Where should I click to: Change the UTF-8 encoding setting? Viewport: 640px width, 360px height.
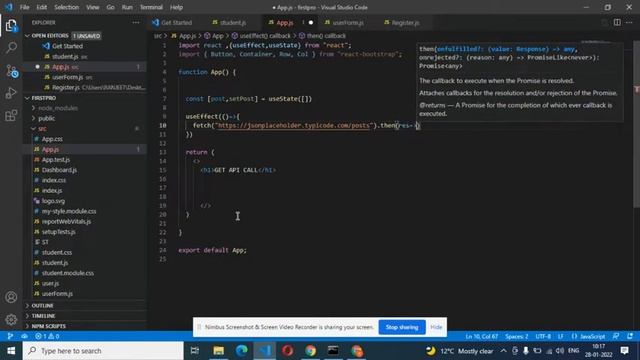[x=543, y=336]
